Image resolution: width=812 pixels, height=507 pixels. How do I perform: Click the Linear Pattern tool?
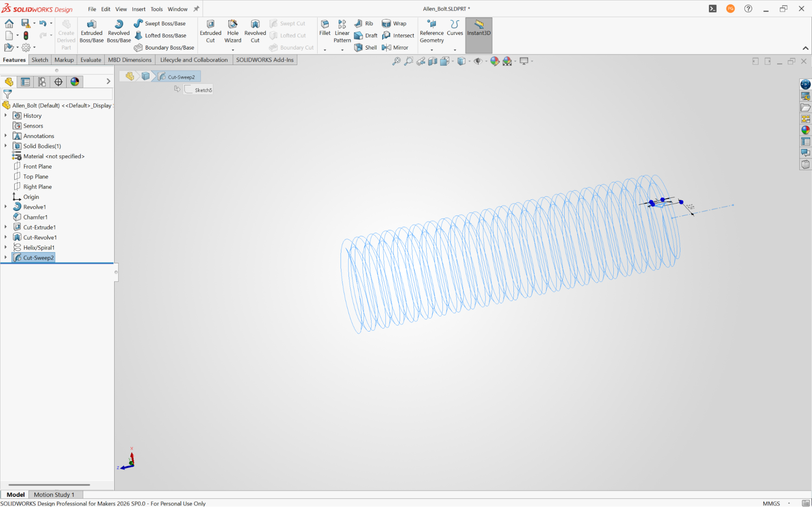coord(342,31)
